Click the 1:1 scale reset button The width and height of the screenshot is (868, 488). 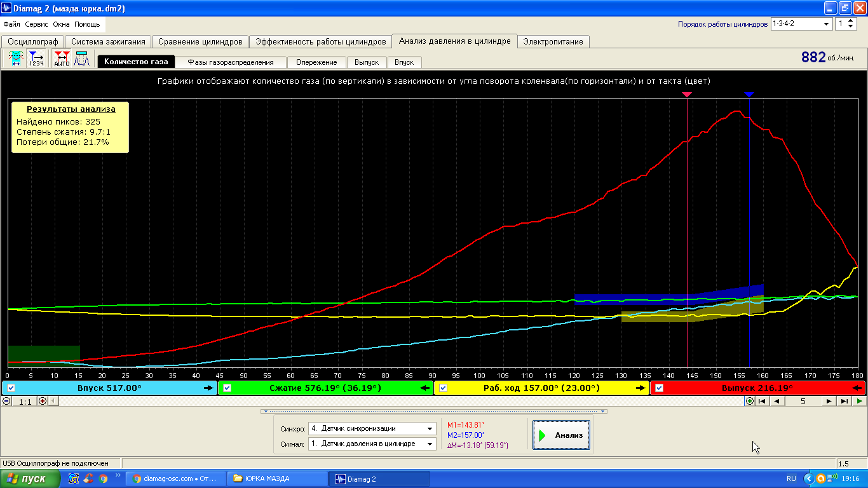[25, 401]
